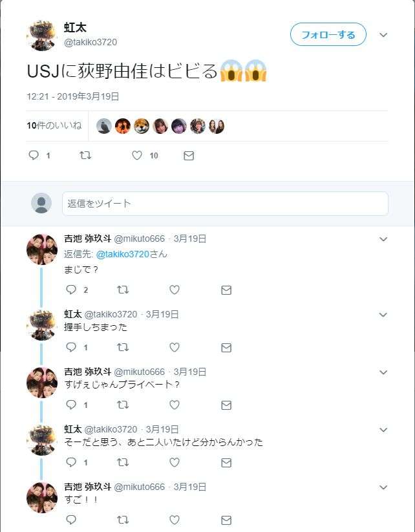Follow 虹太 with the フォローする button

tap(328, 35)
